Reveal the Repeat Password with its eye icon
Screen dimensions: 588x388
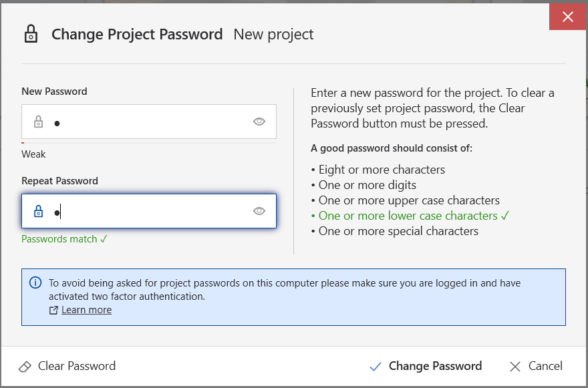[x=259, y=211]
